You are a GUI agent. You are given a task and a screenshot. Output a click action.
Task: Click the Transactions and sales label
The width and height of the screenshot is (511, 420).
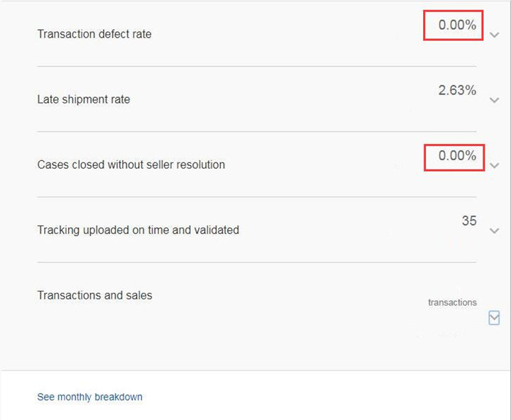pos(94,295)
